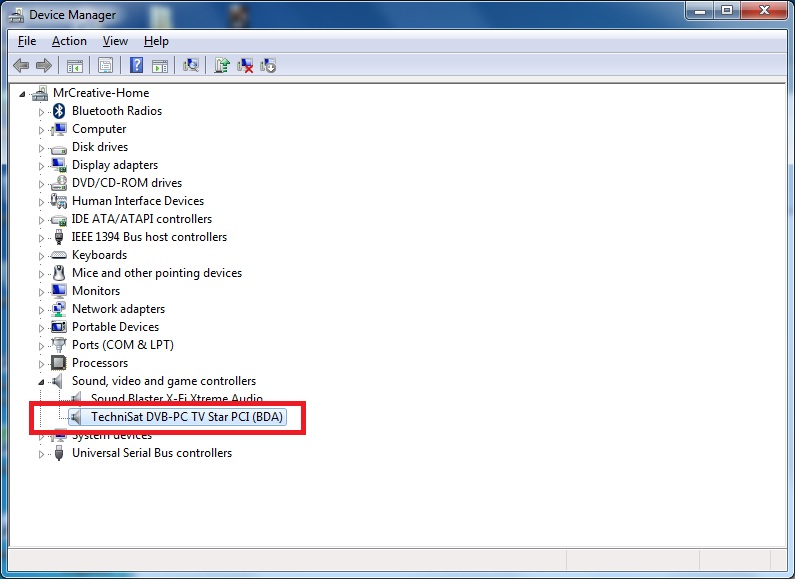
Task: Select Ports (COM & LPT) entry
Action: 122,345
